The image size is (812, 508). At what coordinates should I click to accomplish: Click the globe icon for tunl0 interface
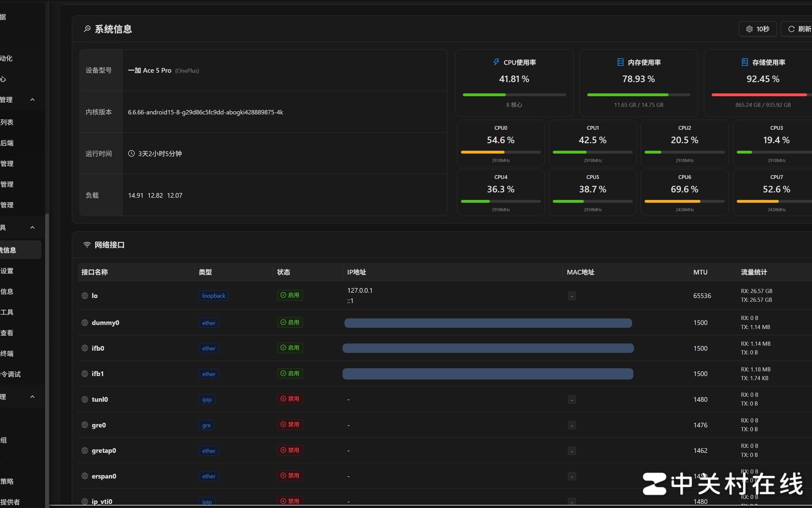85,399
